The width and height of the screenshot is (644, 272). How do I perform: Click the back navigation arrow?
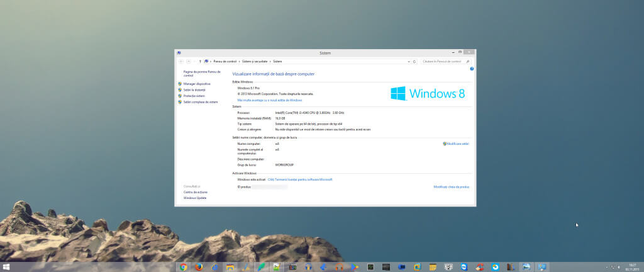click(181, 62)
